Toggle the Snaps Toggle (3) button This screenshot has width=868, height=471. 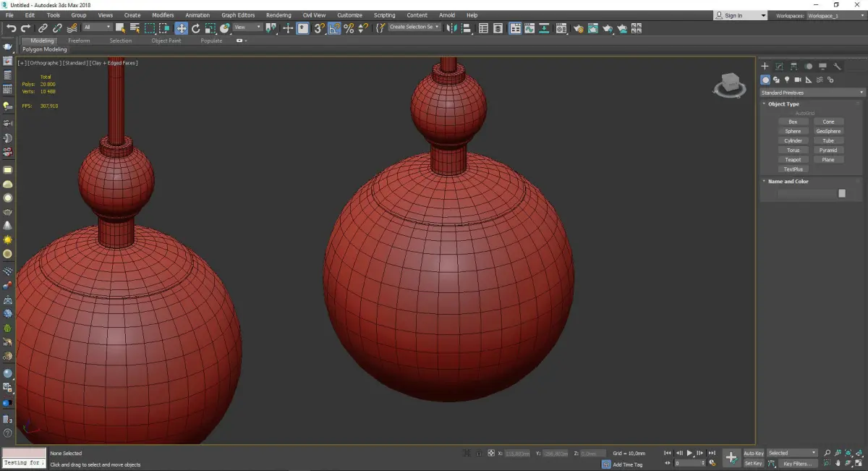tap(319, 28)
